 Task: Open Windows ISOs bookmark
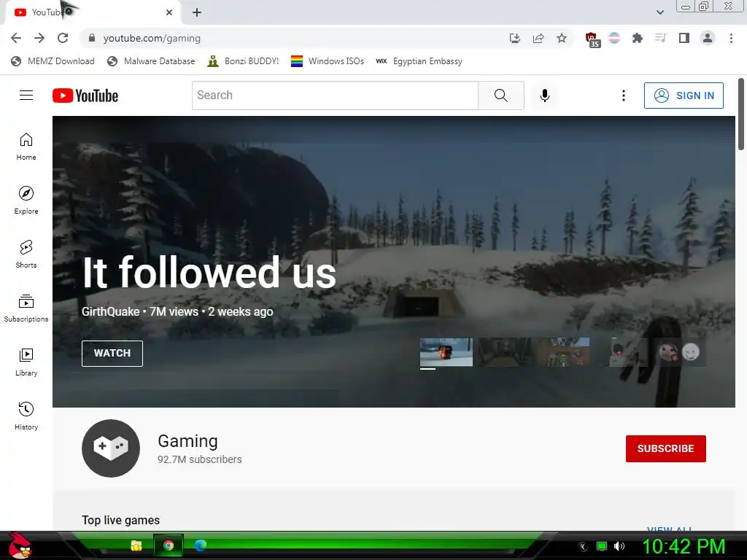pos(328,61)
